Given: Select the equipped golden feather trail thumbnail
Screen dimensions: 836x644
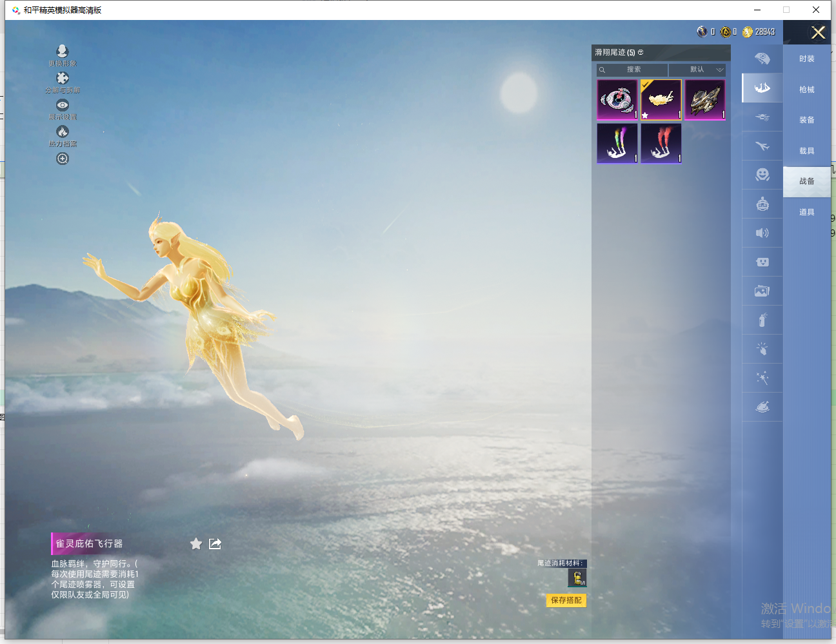Looking at the screenshot, I should 661,100.
